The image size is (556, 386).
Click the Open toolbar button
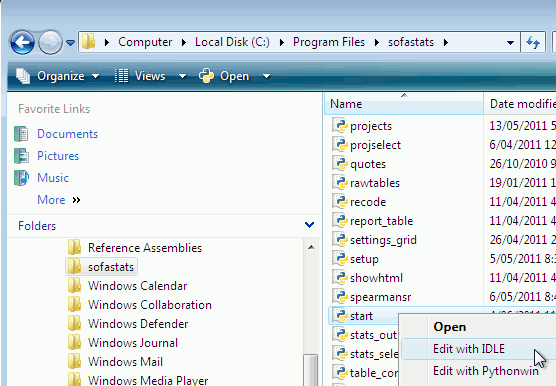pyautogui.click(x=224, y=76)
